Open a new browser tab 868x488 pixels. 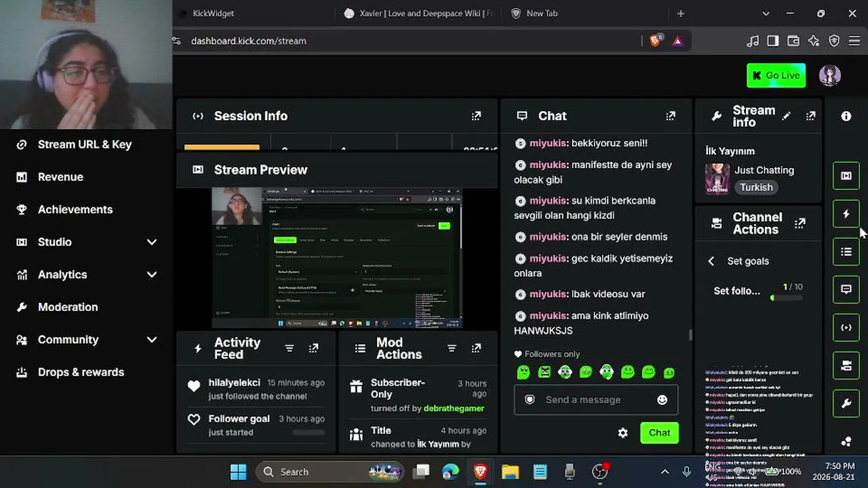click(681, 14)
